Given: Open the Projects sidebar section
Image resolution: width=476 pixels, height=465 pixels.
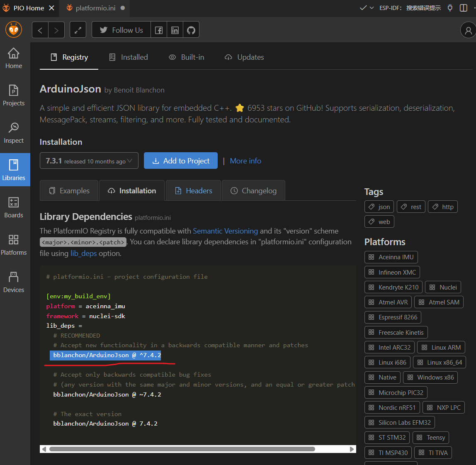Looking at the screenshot, I should tap(14, 96).
